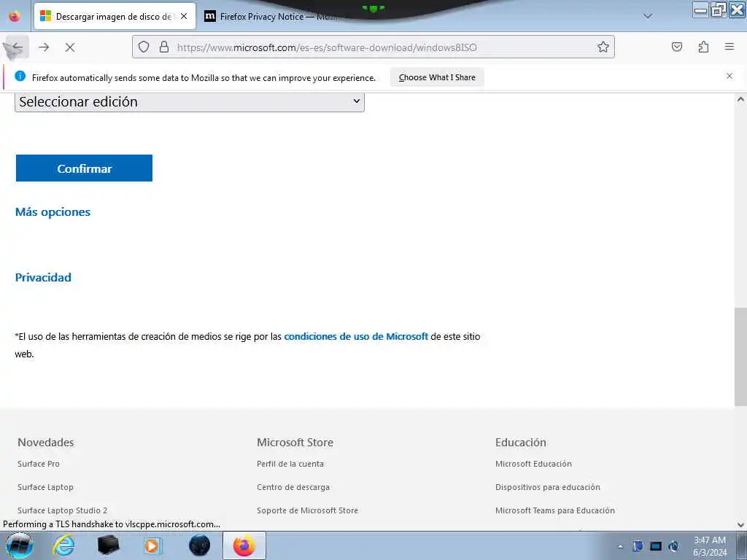
Task: Click the blue info icon in notification
Action: [x=20, y=76]
